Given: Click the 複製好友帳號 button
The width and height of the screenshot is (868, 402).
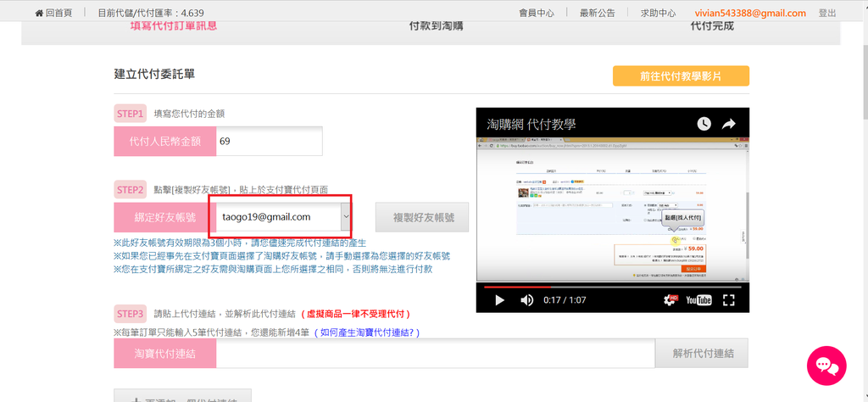Looking at the screenshot, I should (422, 217).
